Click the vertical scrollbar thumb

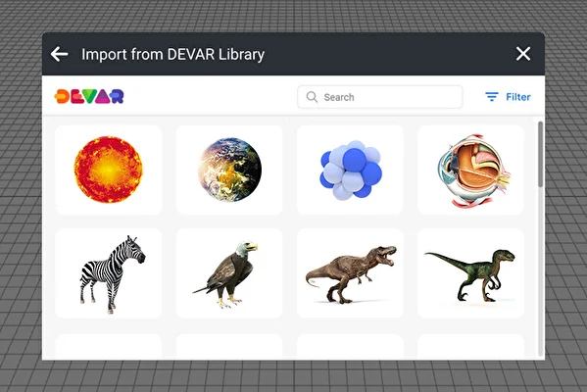(x=540, y=154)
